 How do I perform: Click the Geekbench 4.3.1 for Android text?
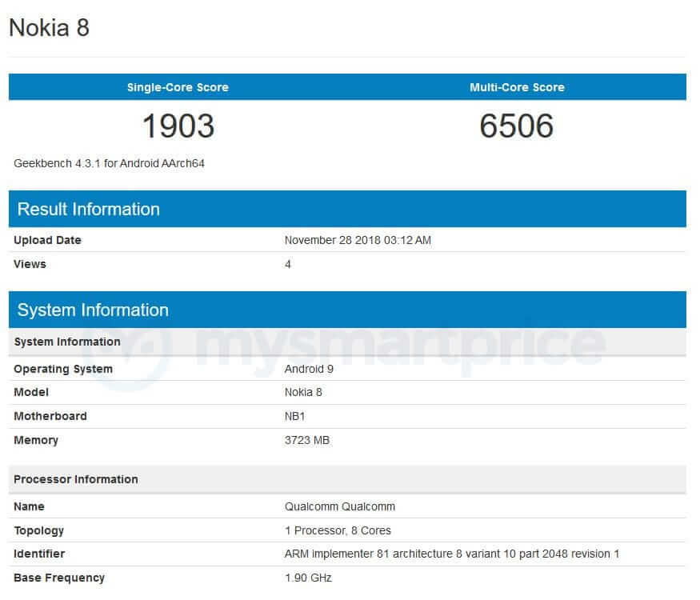coord(109,163)
